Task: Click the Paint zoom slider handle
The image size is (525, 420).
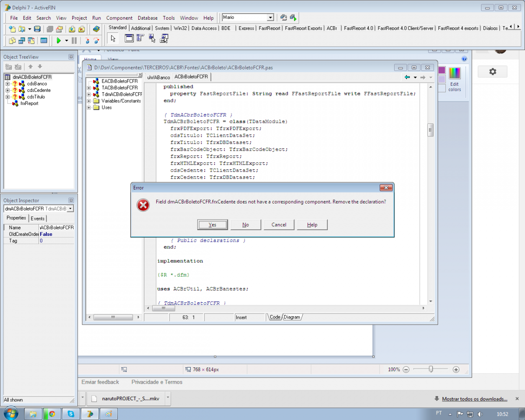Action: pyautogui.click(x=431, y=369)
